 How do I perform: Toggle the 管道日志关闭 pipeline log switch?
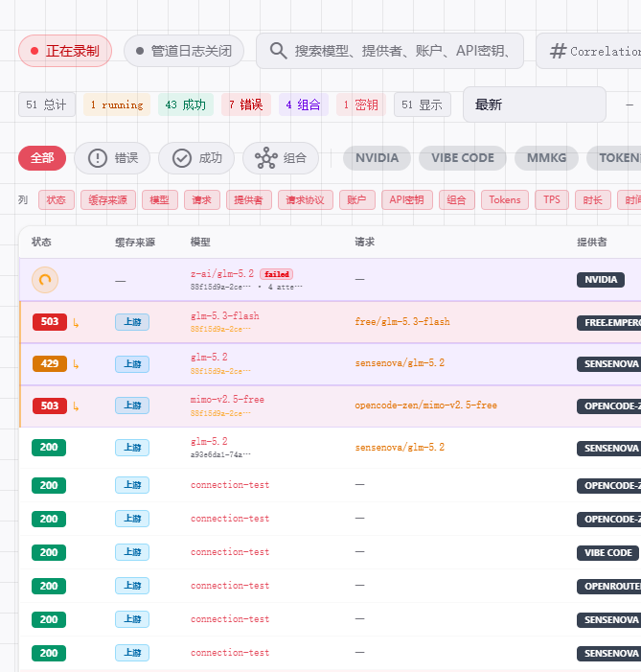pyautogui.click(x=184, y=51)
